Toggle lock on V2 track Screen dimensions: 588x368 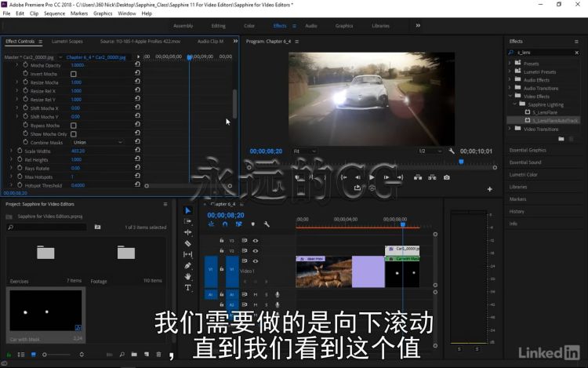[222, 250]
